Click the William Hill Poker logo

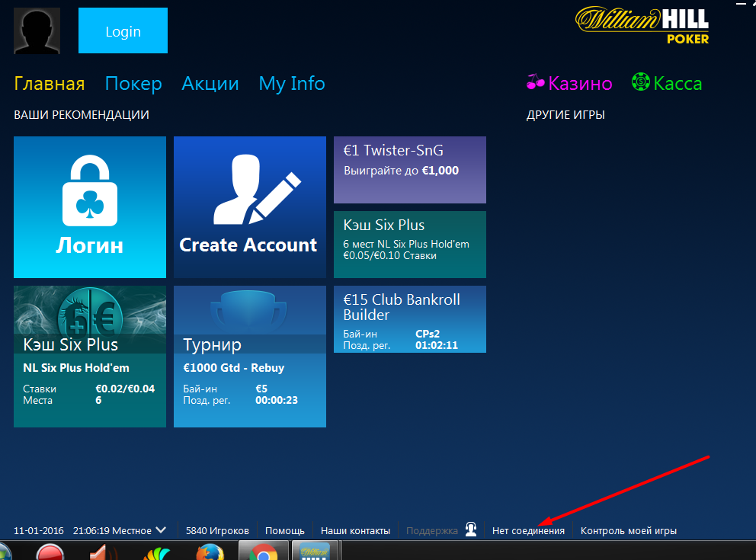click(642, 26)
